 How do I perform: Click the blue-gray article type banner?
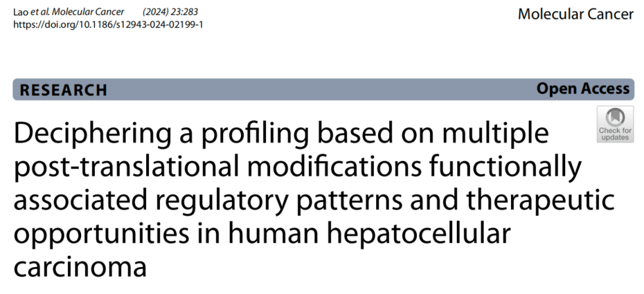[x=324, y=89]
